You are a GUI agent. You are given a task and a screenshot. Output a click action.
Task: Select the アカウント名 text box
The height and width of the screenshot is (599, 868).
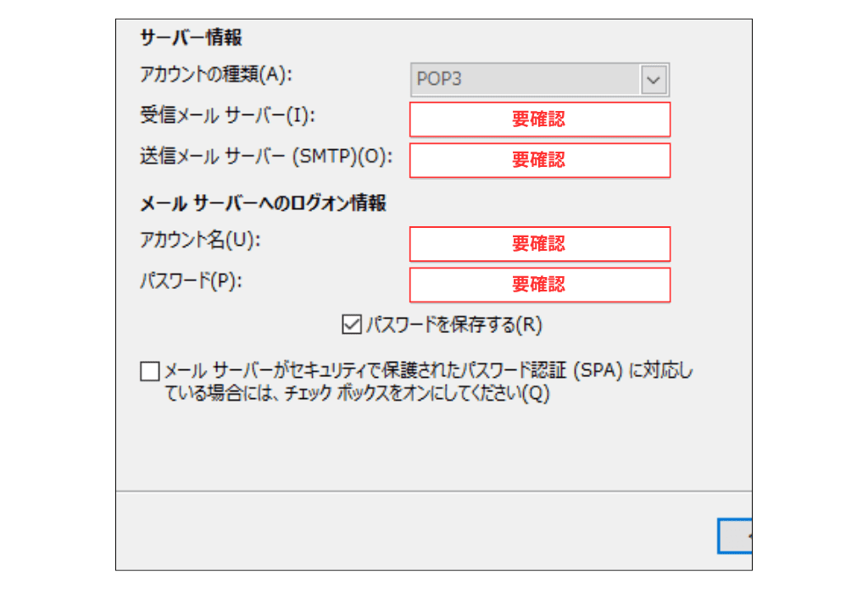pyautogui.click(x=540, y=244)
